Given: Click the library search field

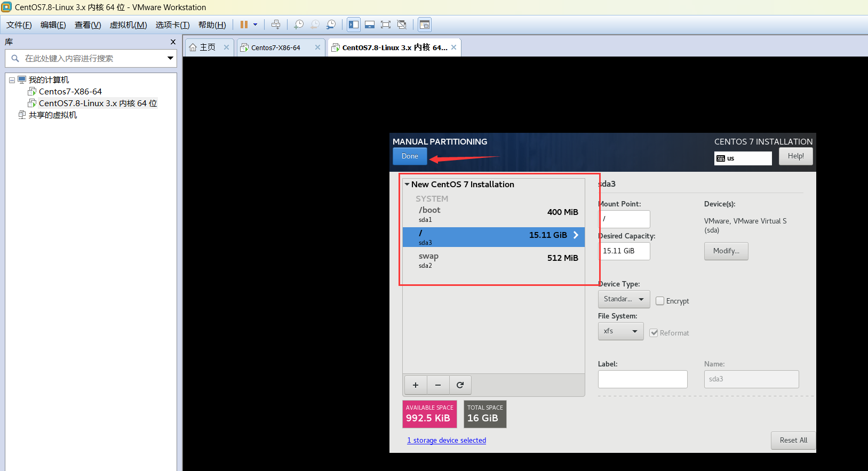Looking at the screenshot, I should coord(91,58).
